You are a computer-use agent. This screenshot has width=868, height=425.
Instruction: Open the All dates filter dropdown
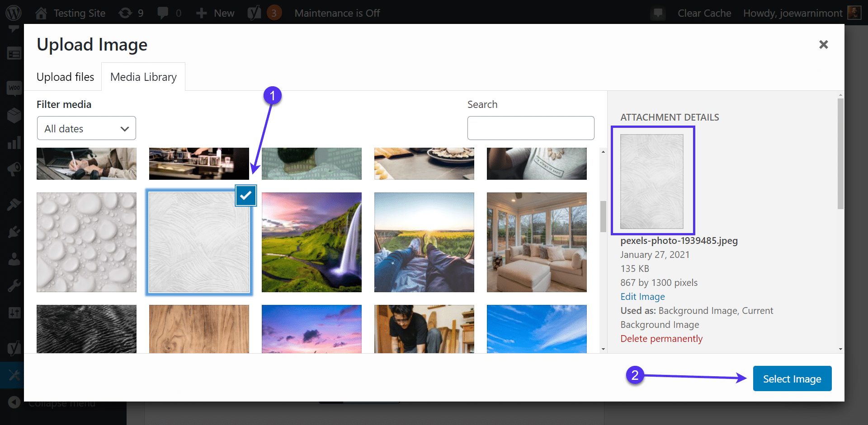[86, 128]
